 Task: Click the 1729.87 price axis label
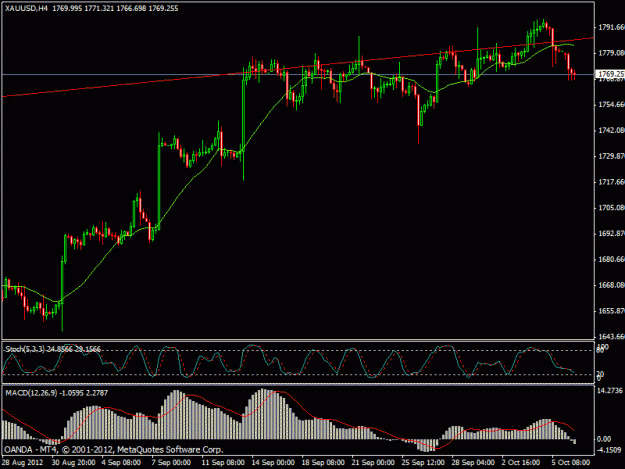tap(611, 156)
